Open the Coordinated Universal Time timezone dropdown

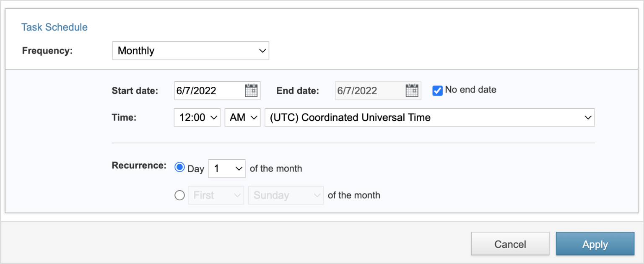[x=430, y=117]
